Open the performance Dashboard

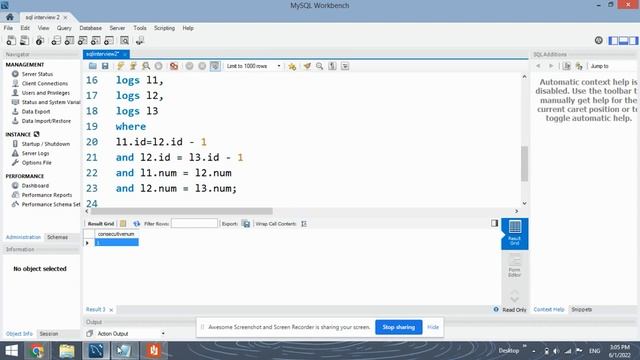[35, 185]
